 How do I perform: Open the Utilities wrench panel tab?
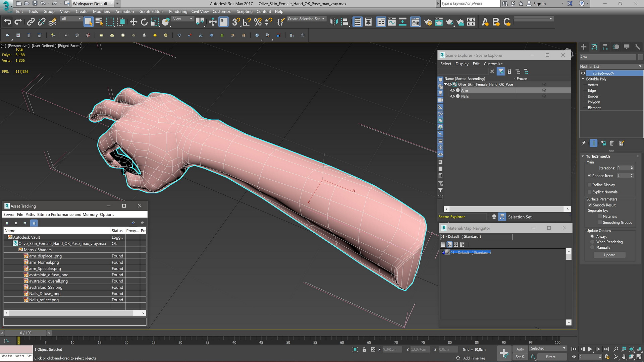(x=637, y=47)
